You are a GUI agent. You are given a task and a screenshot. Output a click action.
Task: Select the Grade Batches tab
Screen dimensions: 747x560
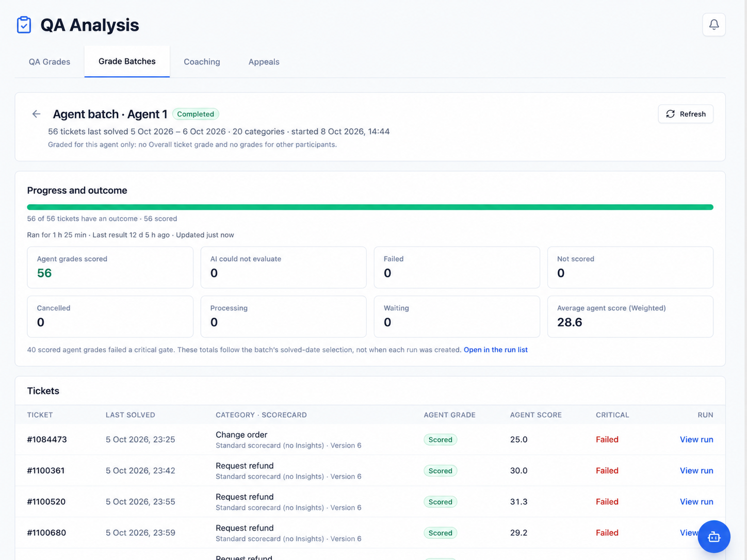pos(127,61)
